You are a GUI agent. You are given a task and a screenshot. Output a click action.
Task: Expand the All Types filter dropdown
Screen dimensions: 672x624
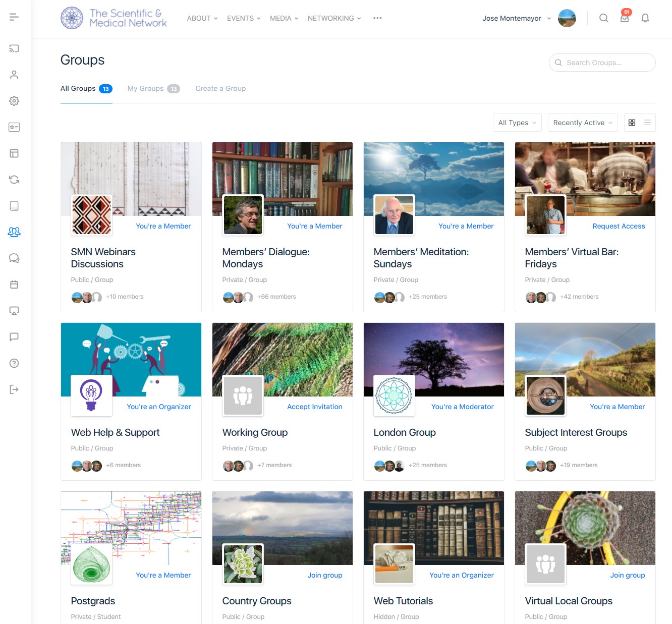[517, 123]
